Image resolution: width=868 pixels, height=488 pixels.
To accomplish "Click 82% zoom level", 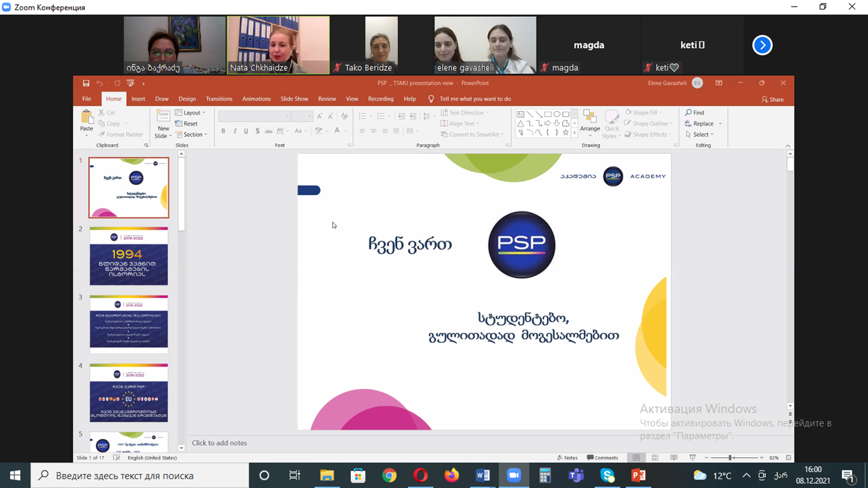I will coord(774,458).
